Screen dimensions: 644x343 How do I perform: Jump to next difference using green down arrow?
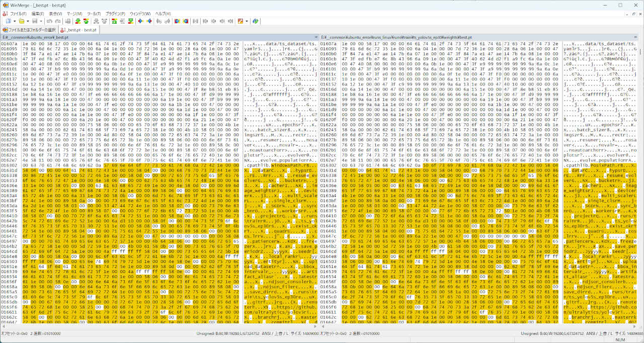click(x=78, y=21)
